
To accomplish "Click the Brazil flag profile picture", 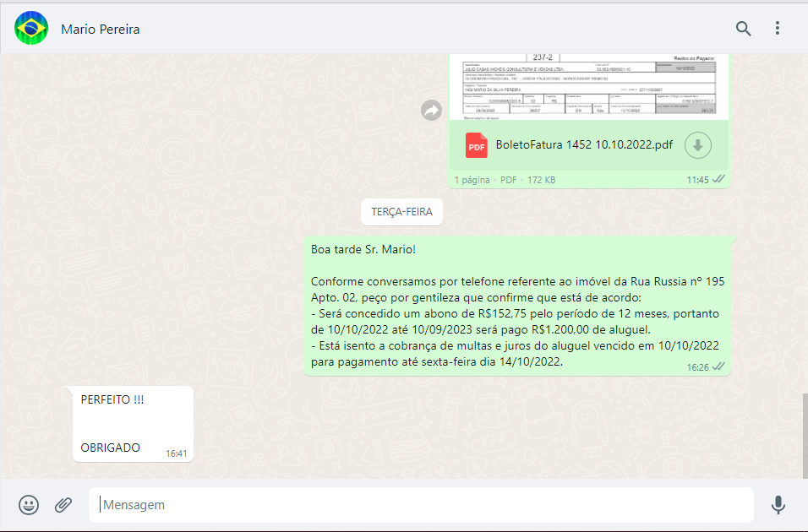I will [31, 29].
